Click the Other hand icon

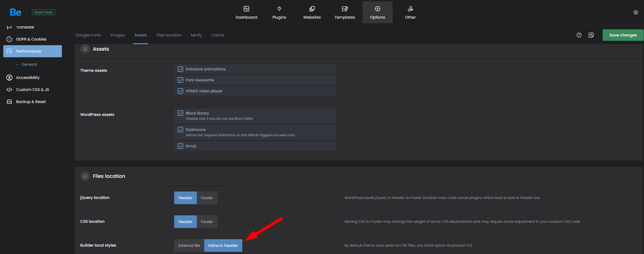410,9
